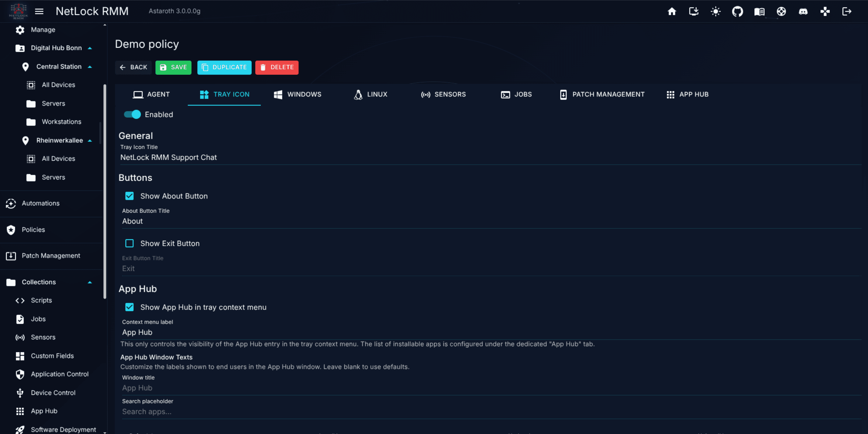The height and width of the screenshot is (434, 868).
Task: Click the Scripts code icon
Action: tap(20, 300)
